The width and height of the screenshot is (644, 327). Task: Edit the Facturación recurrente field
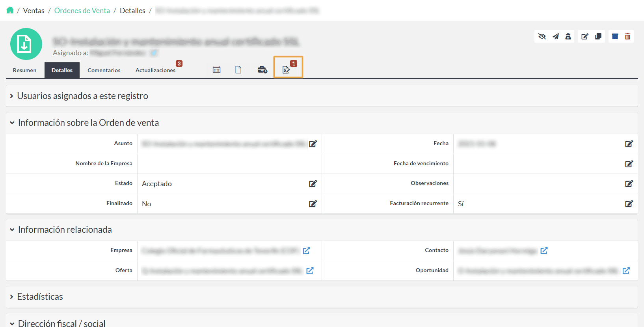(x=629, y=204)
